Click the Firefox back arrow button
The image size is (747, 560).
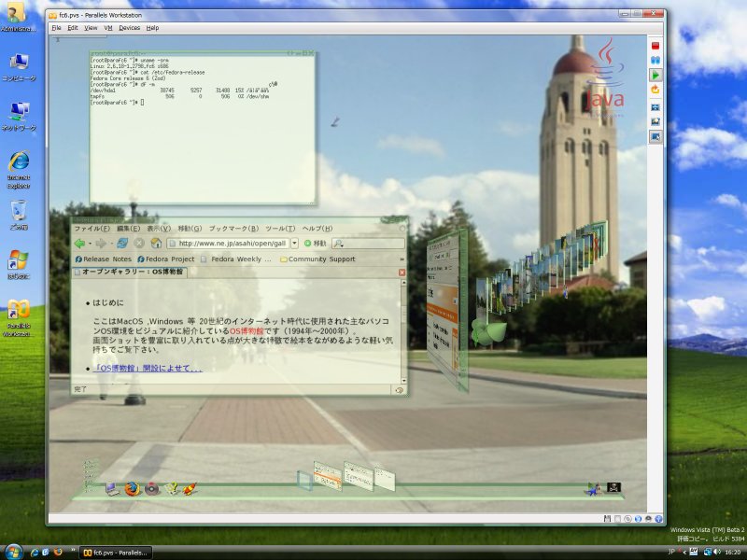pyautogui.click(x=79, y=244)
